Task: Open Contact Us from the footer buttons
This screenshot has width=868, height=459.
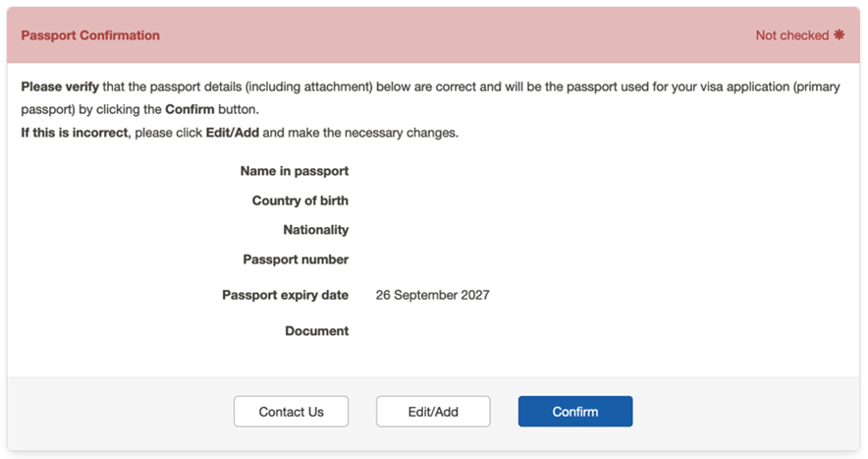Action: click(291, 412)
